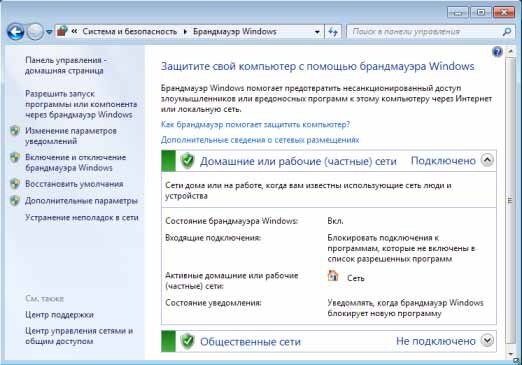Click shield icon beside 'Дополнительные параметры'
Viewport: 522px width, 365px height.
coord(15,200)
